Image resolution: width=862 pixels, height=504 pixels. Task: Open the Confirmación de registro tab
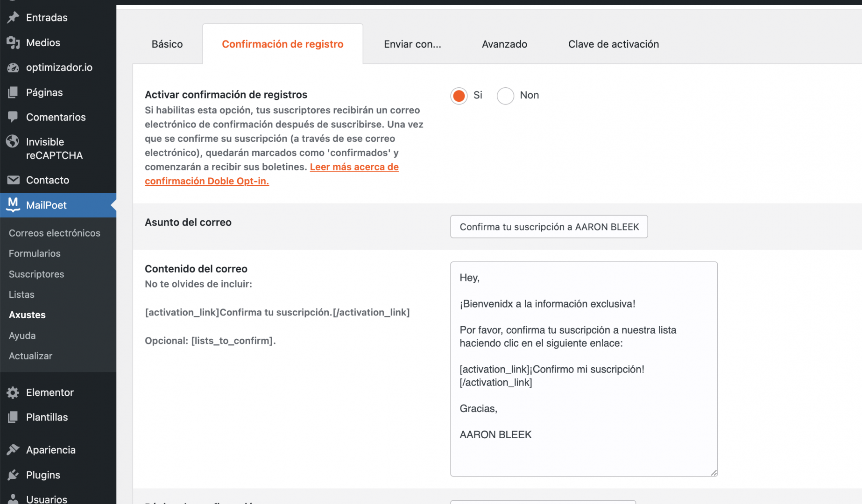coord(283,44)
